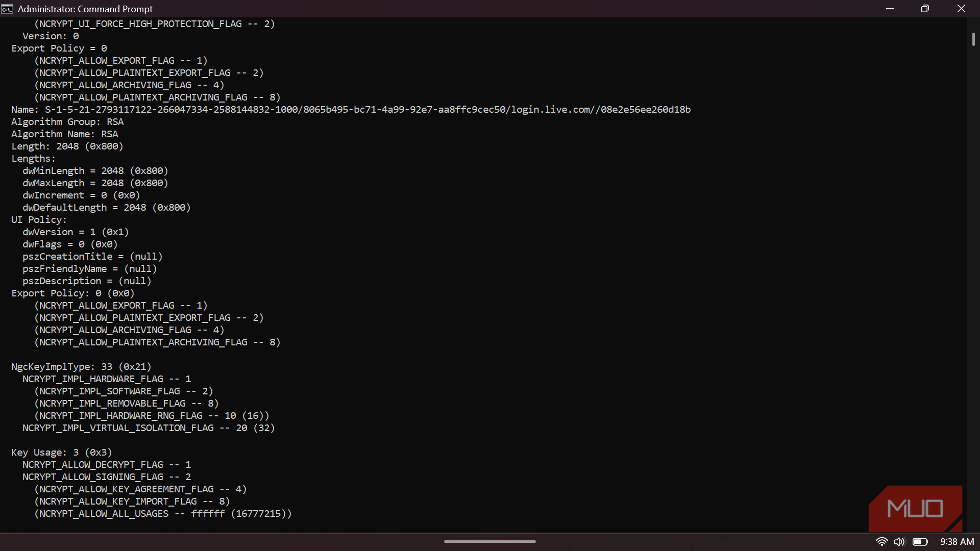Minimize the Command Prompt window

[x=890, y=9]
